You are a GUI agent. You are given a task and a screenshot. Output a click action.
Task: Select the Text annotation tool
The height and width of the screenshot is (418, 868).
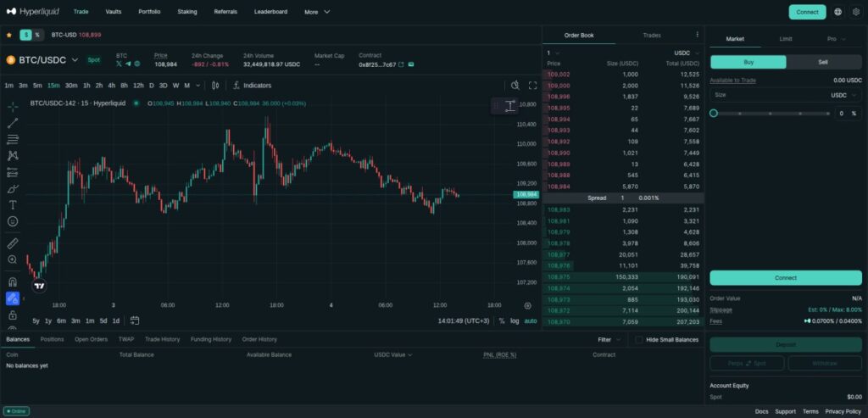[x=13, y=205]
